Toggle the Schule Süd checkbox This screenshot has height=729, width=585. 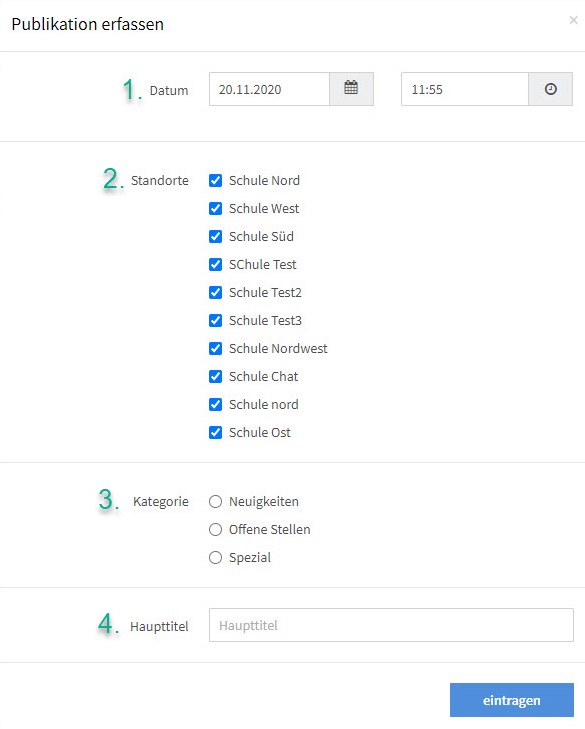point(215,236)
